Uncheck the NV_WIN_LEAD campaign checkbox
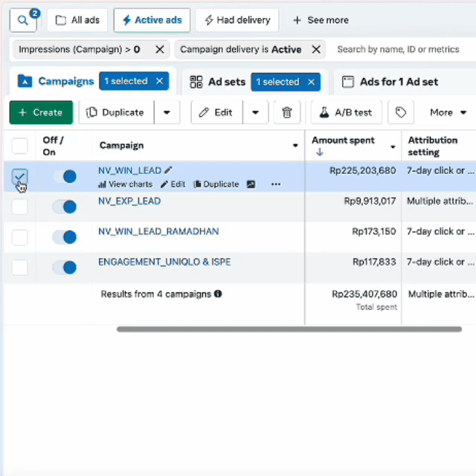The height and width of the screenshot is (476, 476). [20, 176]
